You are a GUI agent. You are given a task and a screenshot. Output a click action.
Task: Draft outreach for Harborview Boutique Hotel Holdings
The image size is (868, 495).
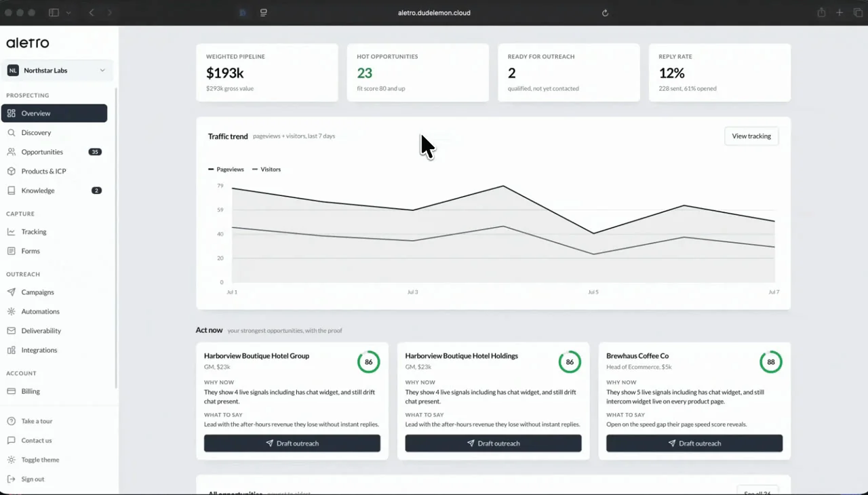[493, 443]
